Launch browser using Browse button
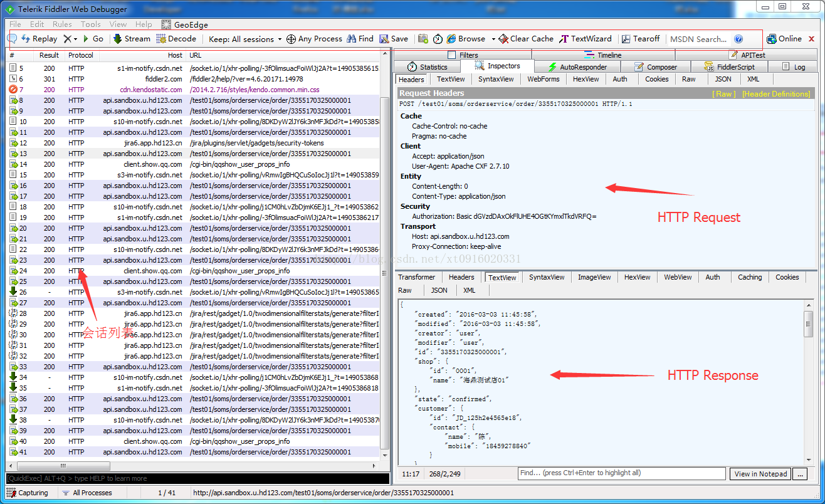825x504 pixels. pos(466,39)
